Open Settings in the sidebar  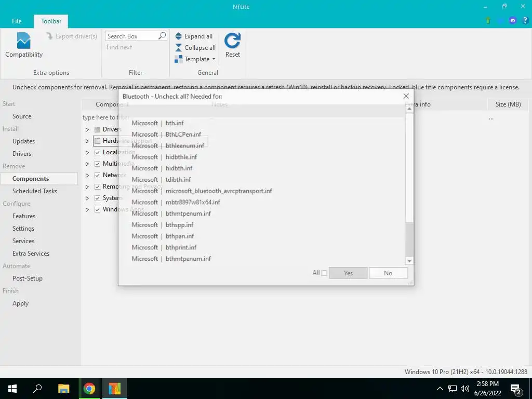(x=23, y=229)
